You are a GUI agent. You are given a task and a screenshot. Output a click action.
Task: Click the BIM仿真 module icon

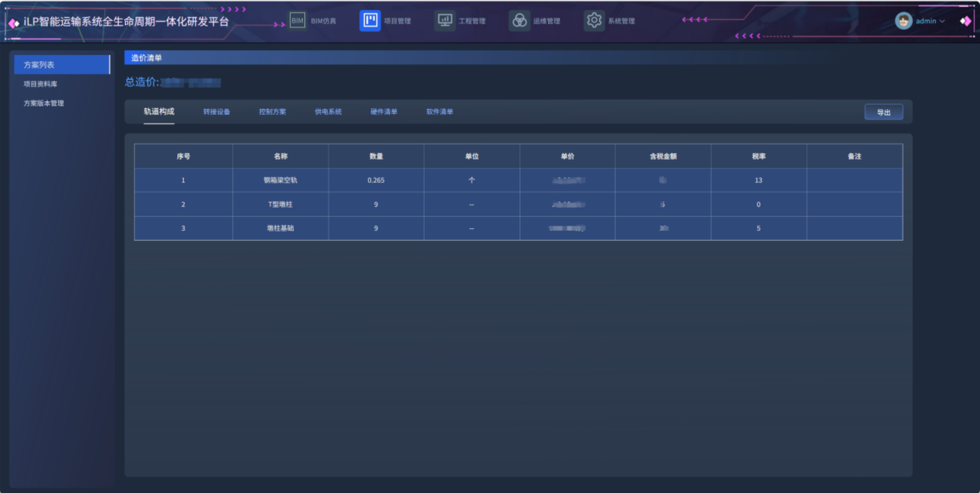click(297, 20)
